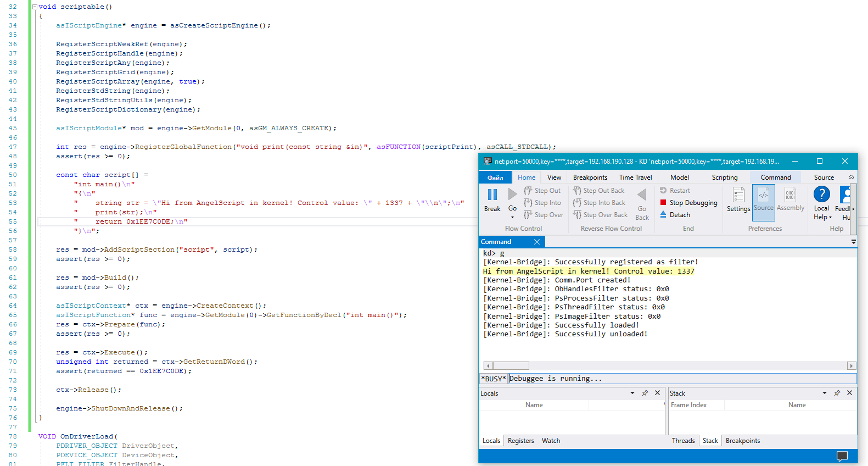Click the debugger command input field
The height and width of the screenshot is (466, 868).
click(x=681, y=379)
